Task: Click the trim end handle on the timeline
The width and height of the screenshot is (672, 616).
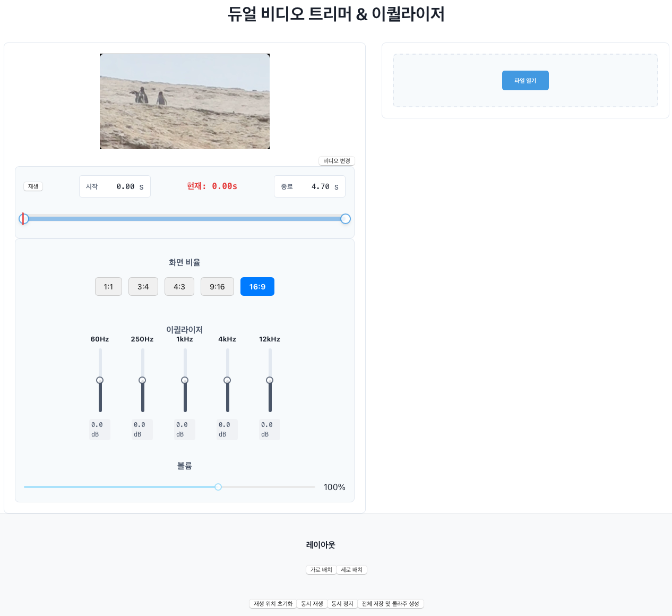Action: pyautogui.click(x=345, y=218)
